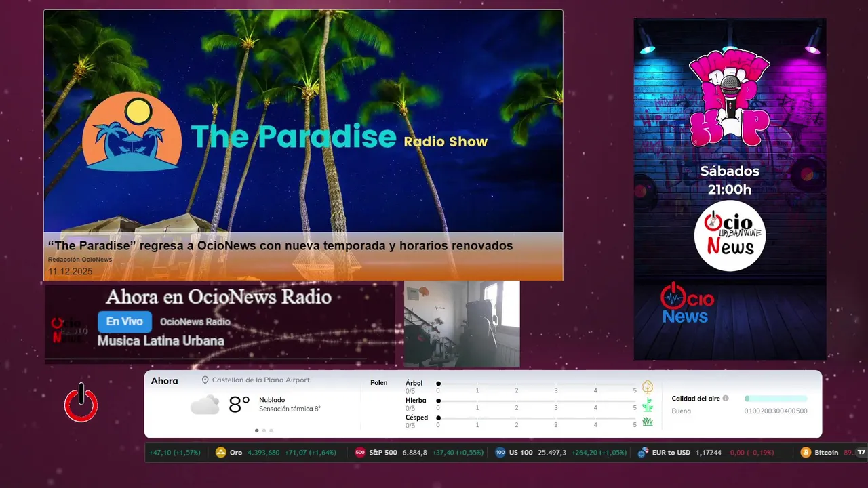
Task: Click the location pin icon beside Castellon
Action: (205, 380)
